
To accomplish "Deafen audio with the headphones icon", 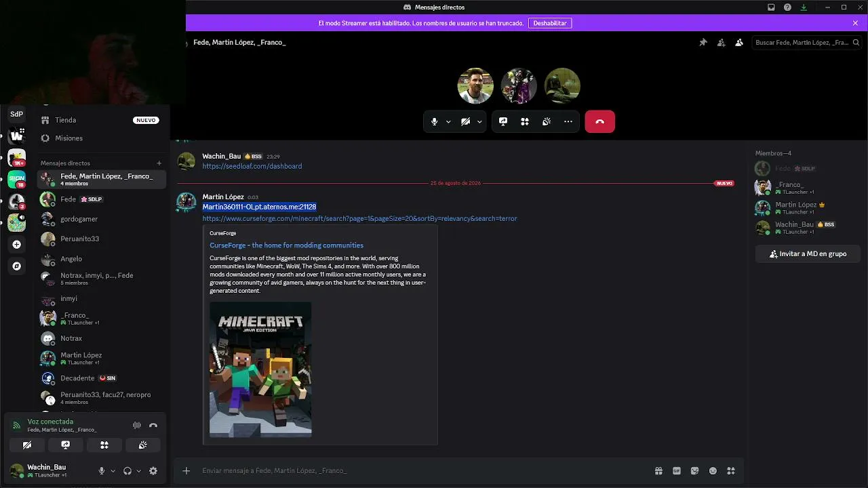I will (127, 471).
